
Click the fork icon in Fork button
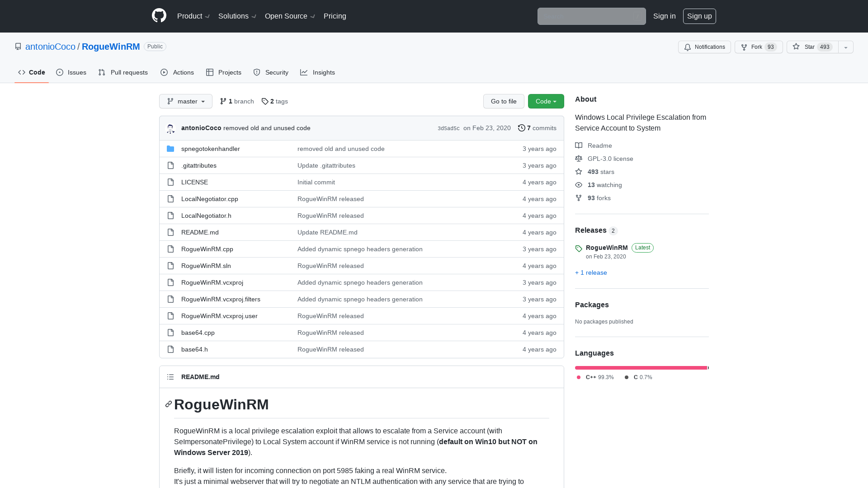(744, 47)
